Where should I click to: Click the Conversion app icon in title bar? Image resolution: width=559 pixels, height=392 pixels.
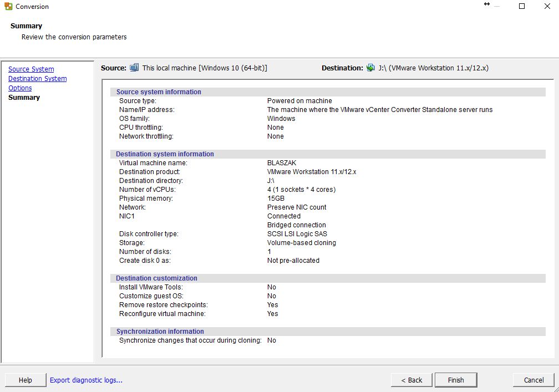pos(8,7)
